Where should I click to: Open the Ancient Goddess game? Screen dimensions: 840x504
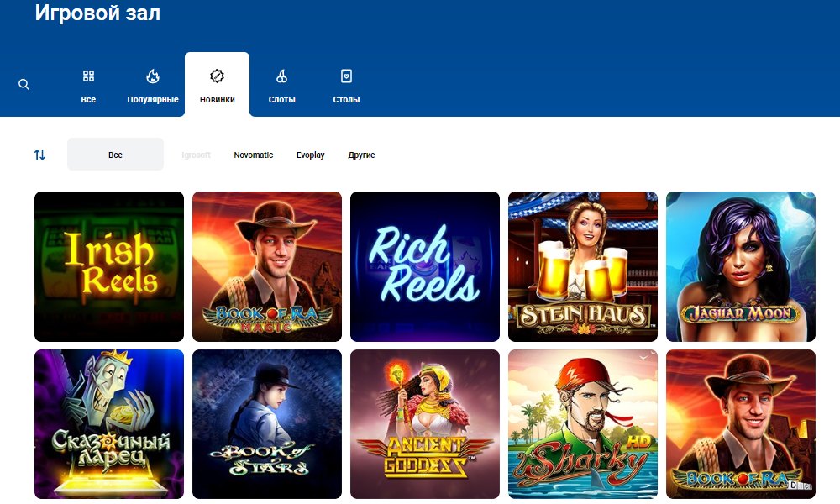tap(425, 424)
